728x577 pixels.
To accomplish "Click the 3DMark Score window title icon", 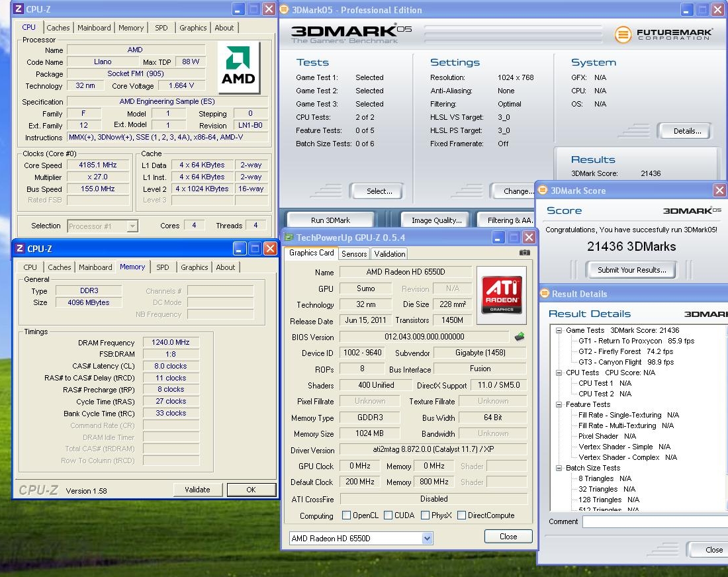I will (542, 190).
